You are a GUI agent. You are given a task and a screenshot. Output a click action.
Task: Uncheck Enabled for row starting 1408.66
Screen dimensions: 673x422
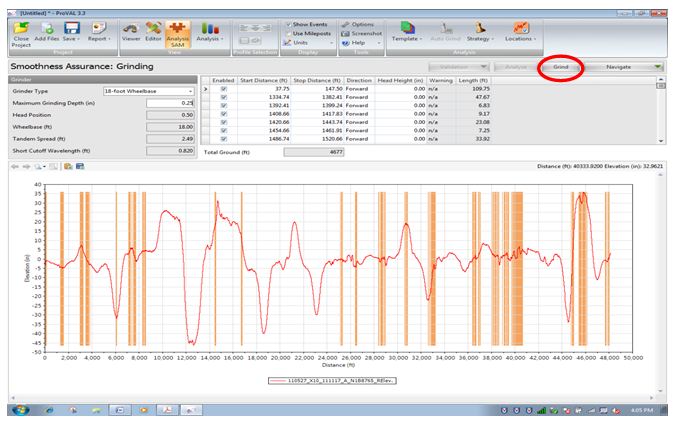click(224, 114)
